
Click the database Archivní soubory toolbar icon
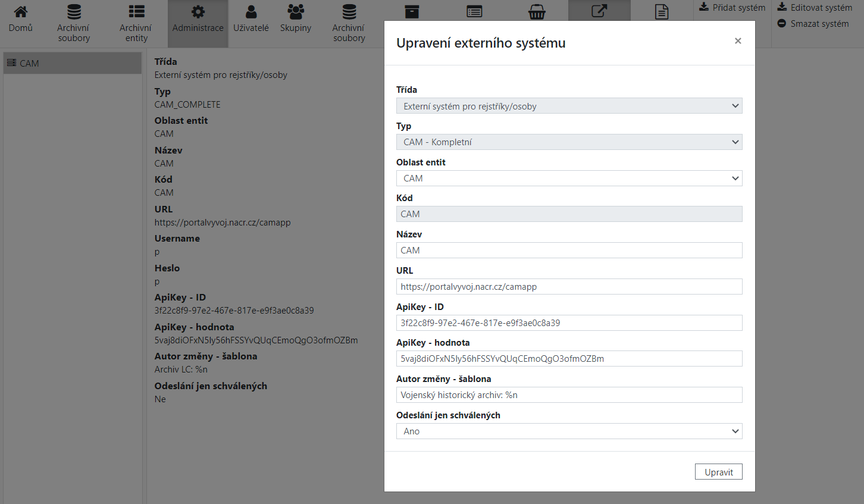349,22
